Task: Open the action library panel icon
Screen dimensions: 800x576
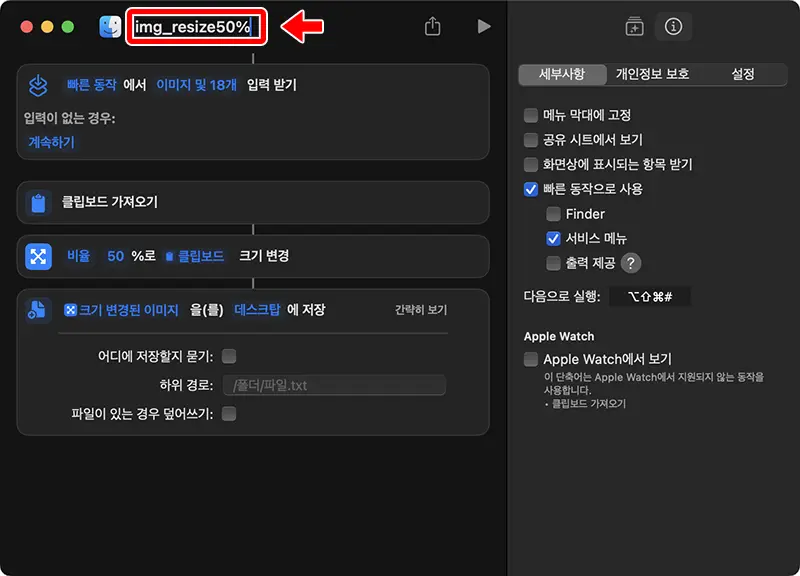Action: tap(634, 27)
